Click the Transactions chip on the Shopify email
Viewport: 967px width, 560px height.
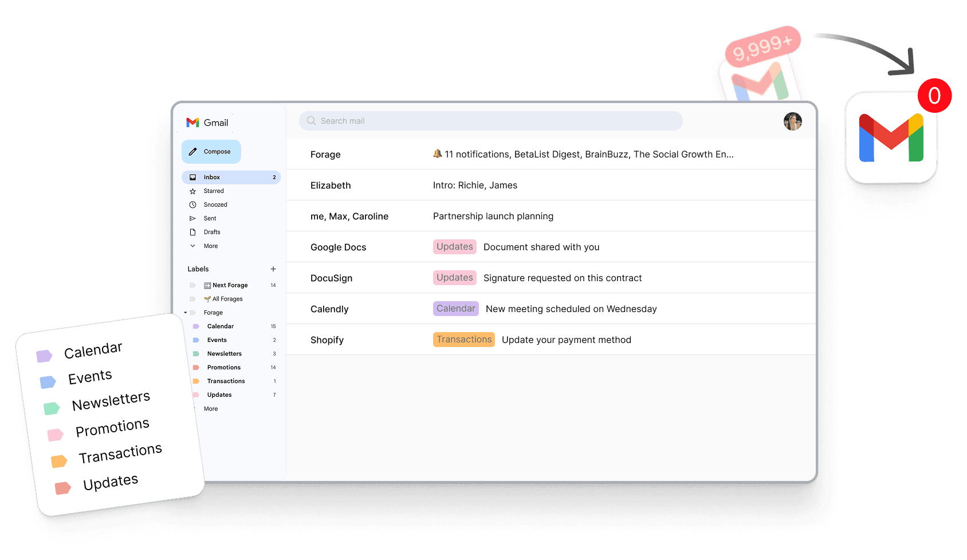tap(464, 340)
